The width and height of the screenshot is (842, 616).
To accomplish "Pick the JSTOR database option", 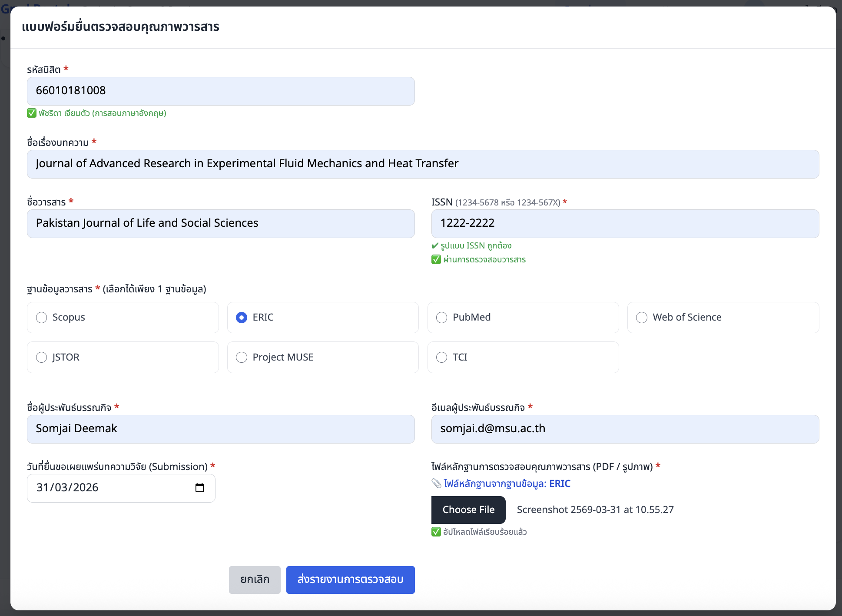I will coord(42,357).
